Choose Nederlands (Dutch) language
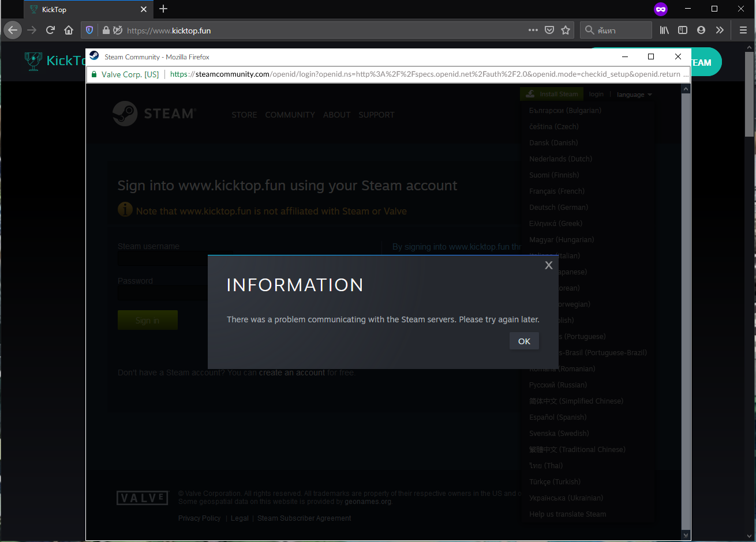This screenshot has width=756, height=542. 560,159
